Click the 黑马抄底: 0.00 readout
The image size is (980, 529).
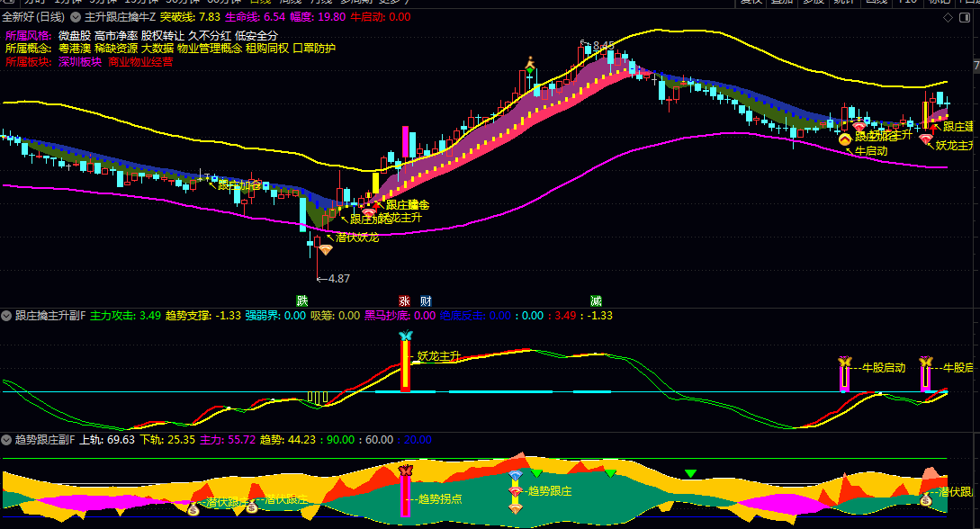pyautogui.click(x=400, y=316)
